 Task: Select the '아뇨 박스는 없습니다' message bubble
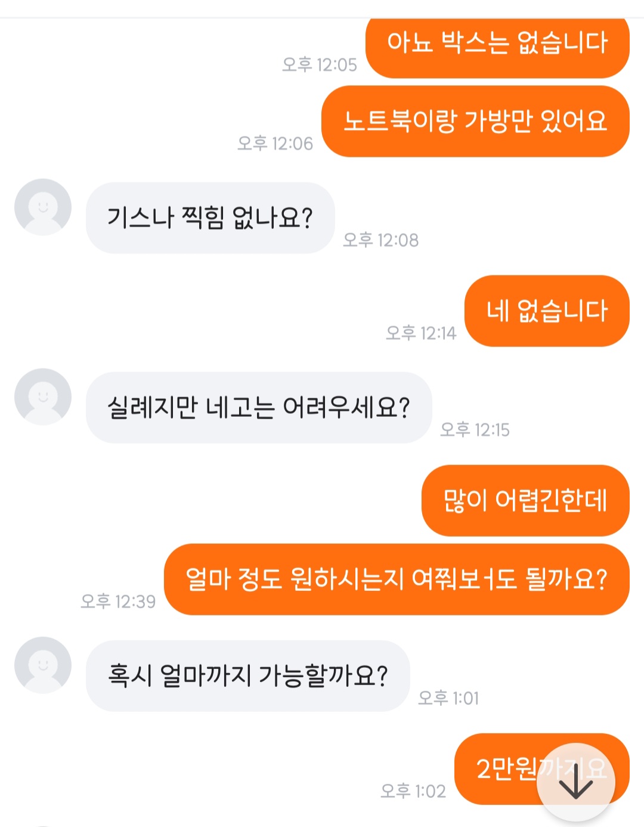point(497,44)
